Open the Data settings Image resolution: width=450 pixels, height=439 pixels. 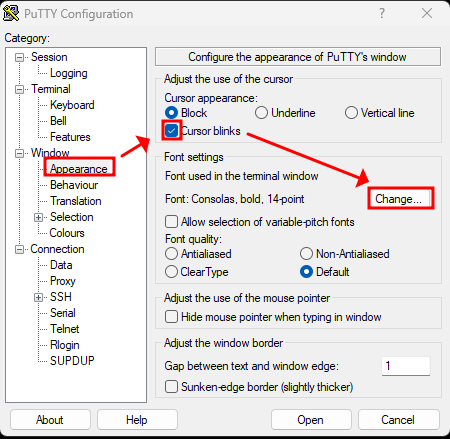tap(61, 265)
